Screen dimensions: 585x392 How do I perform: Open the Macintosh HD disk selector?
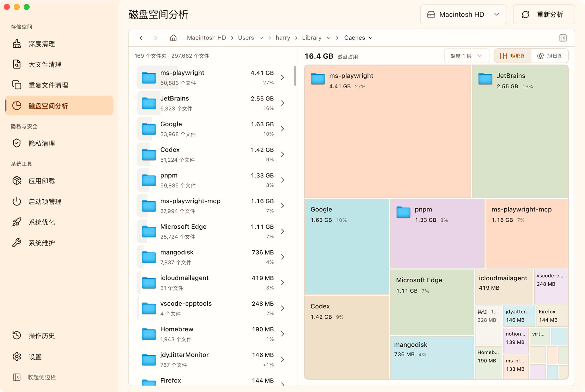pos(463,14)
